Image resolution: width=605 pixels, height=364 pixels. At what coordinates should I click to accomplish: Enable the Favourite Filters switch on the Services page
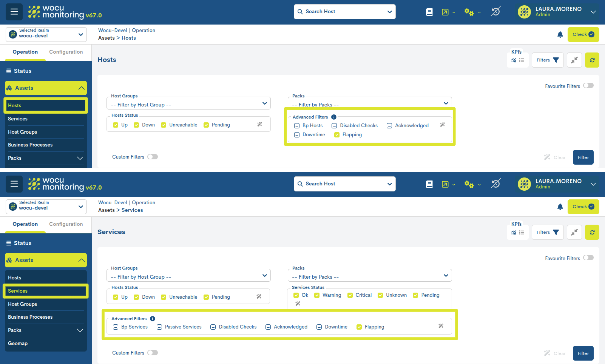point(588,258)
